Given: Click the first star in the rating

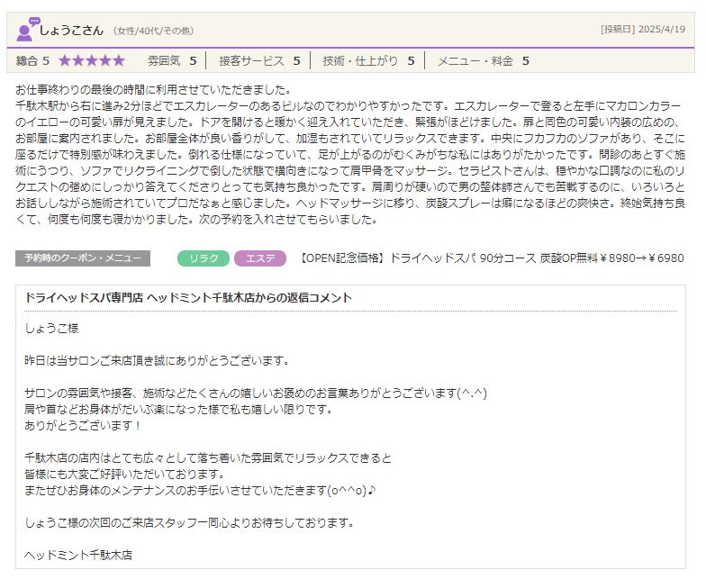Looking at the screenshot, I should pyautogui.click(x=66, y=61).
